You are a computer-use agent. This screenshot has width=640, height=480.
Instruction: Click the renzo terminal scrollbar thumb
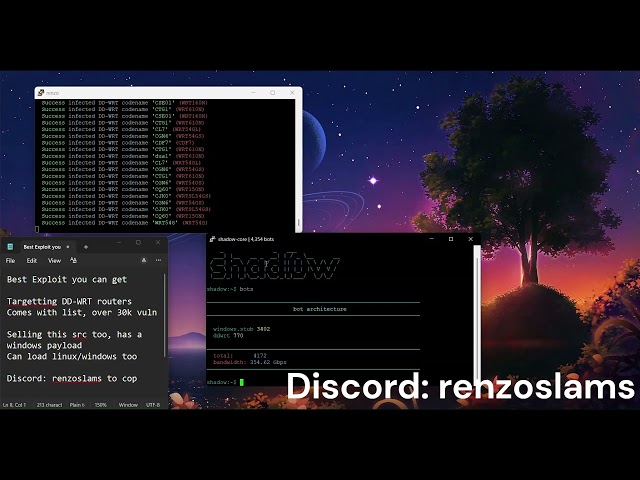298,223
